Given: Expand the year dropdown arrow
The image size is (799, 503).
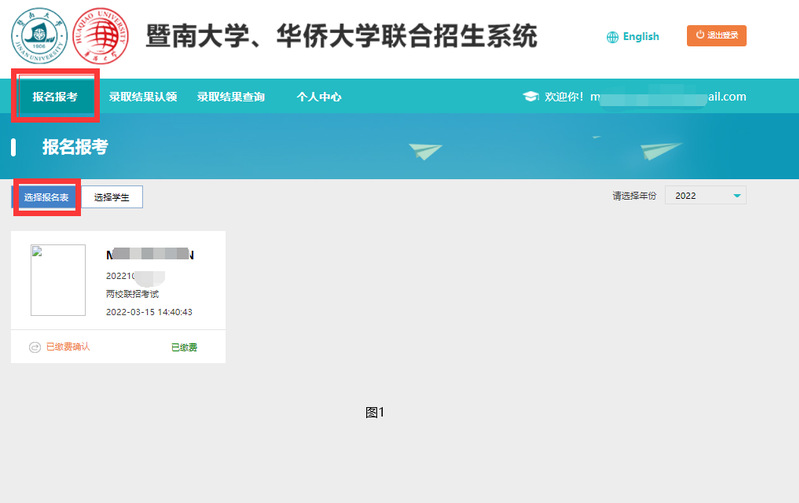Looking at the screenshot, I should [737, 196].
